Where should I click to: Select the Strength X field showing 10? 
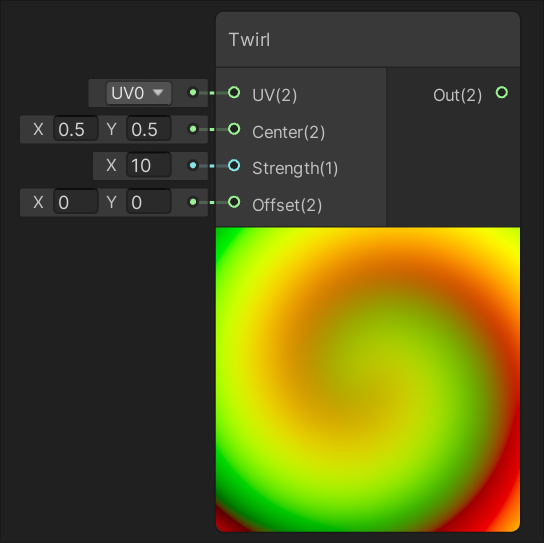point(149,166)
